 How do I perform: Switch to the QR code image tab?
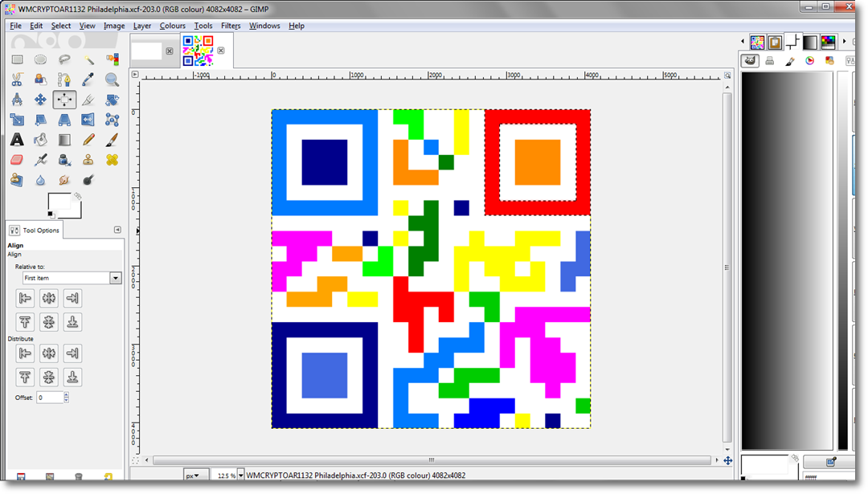point(199,51)
